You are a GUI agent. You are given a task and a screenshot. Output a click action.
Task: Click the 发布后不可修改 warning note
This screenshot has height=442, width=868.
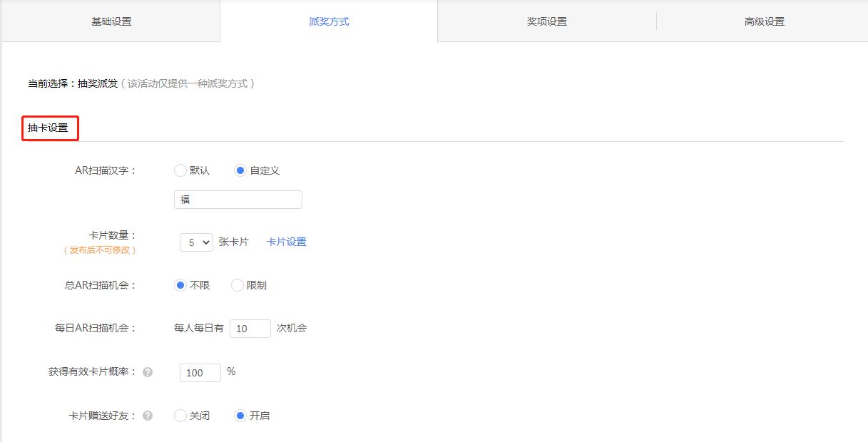(100, 250)
